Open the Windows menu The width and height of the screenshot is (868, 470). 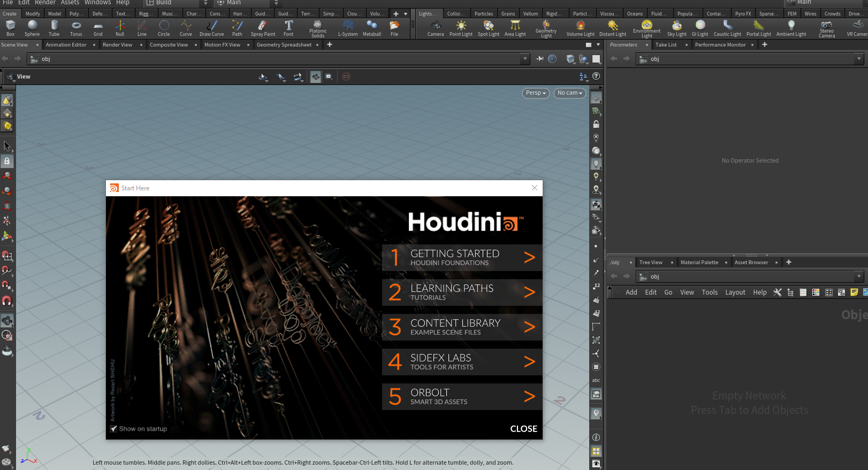[98, 3]
